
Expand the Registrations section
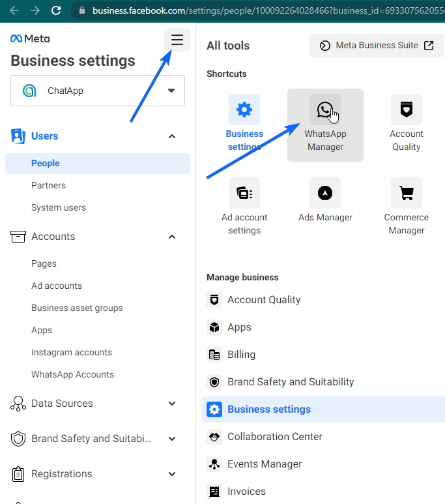[x=172, y=474]
